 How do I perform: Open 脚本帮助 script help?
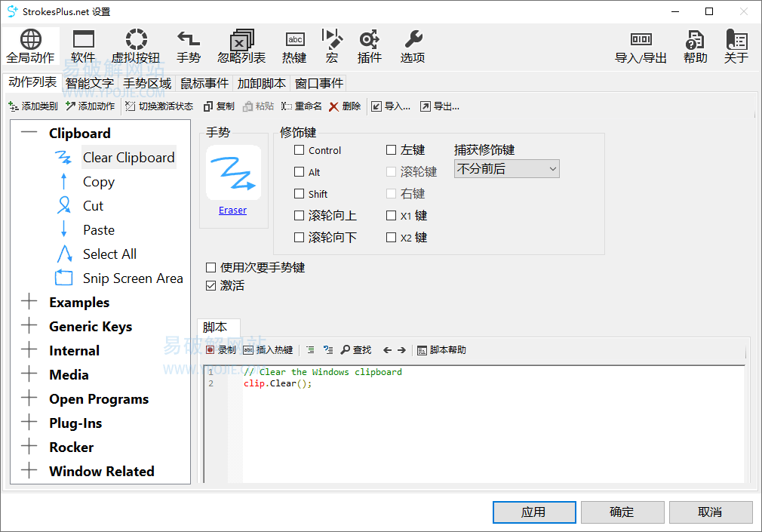[442, 349]
